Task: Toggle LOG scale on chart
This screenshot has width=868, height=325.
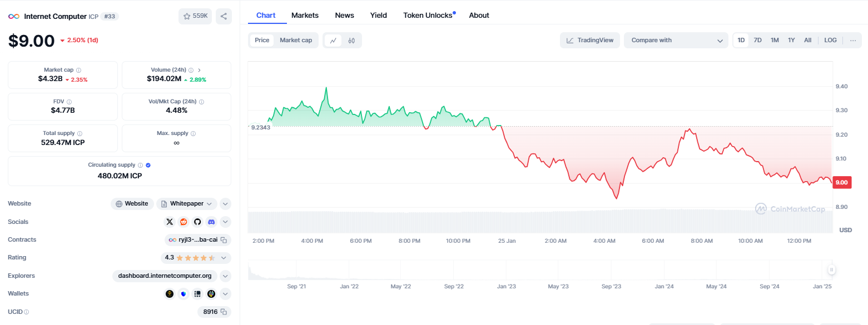Action: (x=830, y=40)
